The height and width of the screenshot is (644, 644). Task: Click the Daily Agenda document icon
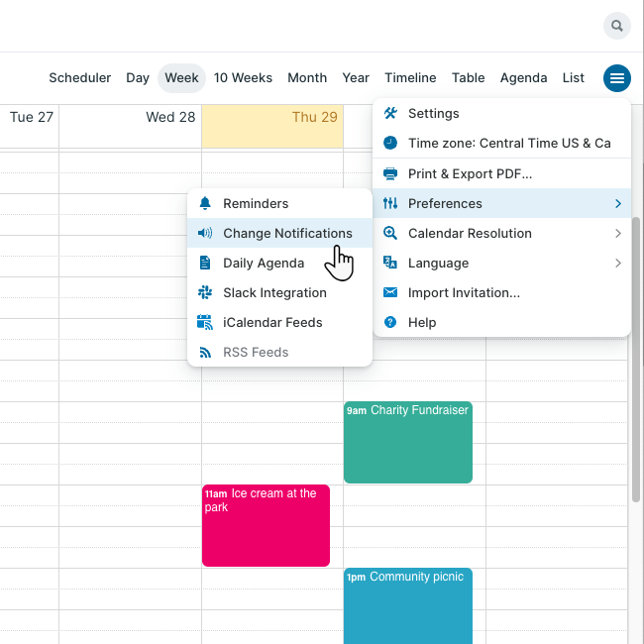pyautogui.click(x=205, y=263)
